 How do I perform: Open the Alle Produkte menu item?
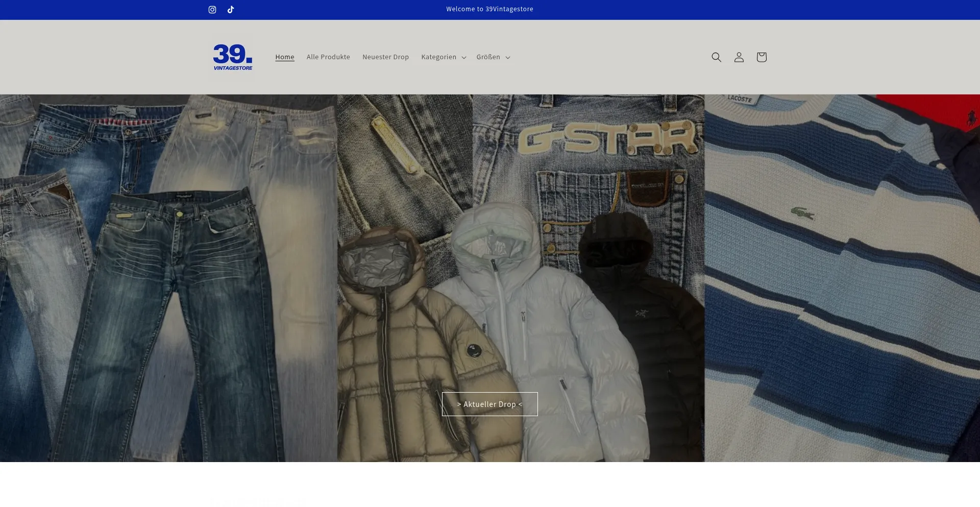pos(328,57)
